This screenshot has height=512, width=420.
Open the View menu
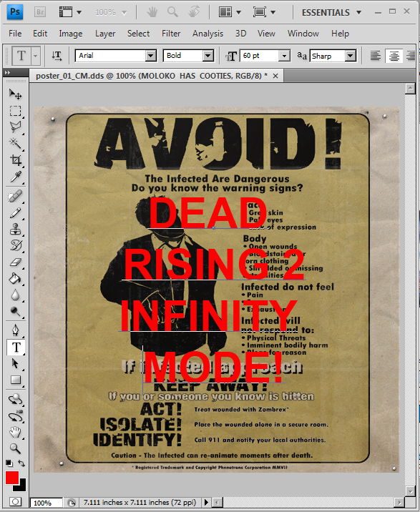coord(266,34)
